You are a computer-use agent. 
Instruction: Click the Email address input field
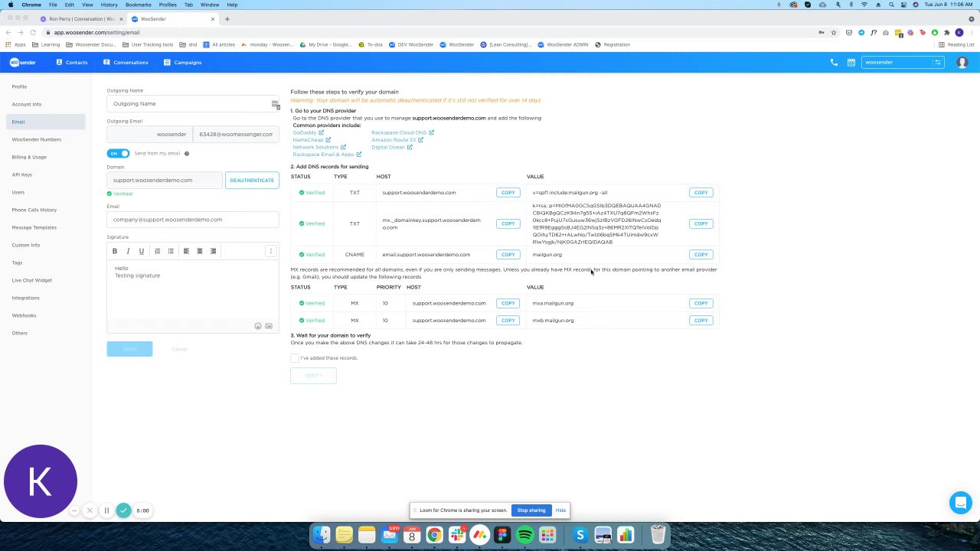pos(193,220)
